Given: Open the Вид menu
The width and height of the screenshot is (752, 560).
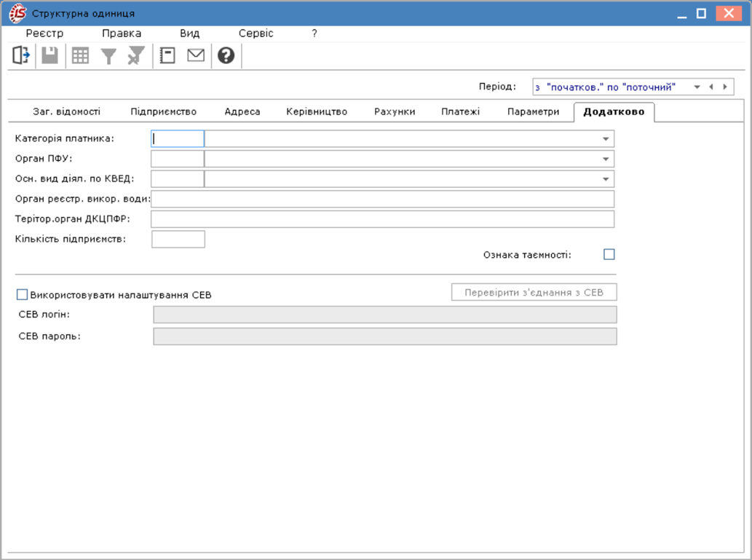Looking at the screenshot, I should pos(189,33).
